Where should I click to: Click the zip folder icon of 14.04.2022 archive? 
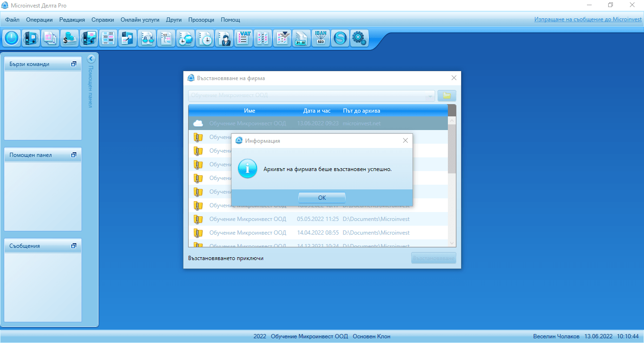point(198,233)
